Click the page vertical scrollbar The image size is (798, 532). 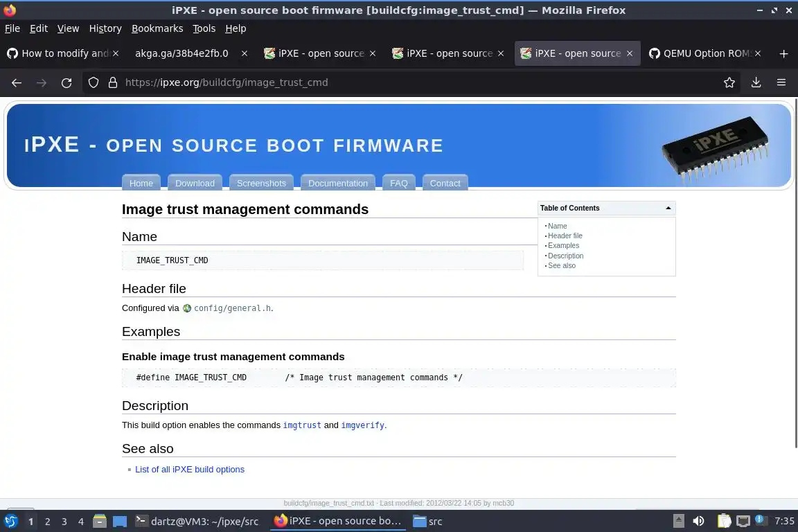795,272
